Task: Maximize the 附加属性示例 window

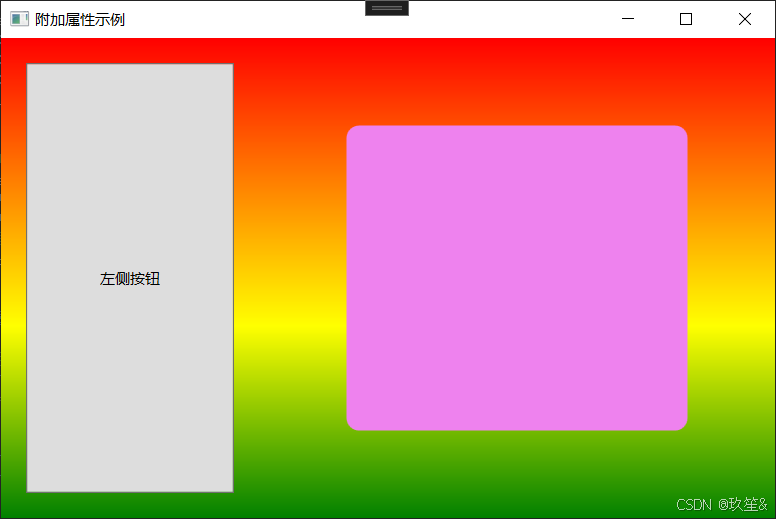Action: tap(686, 19)
